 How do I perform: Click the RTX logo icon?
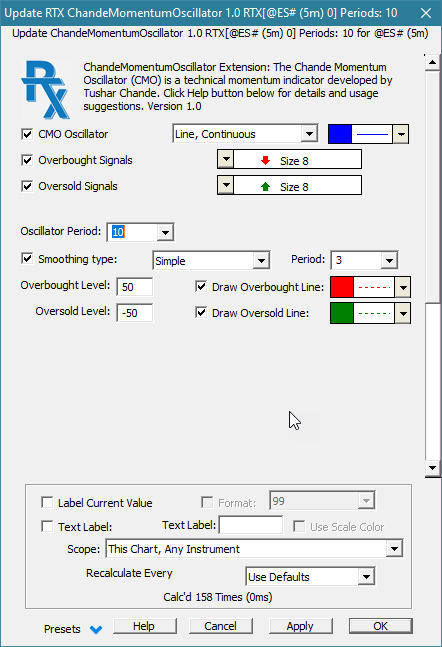45,89
